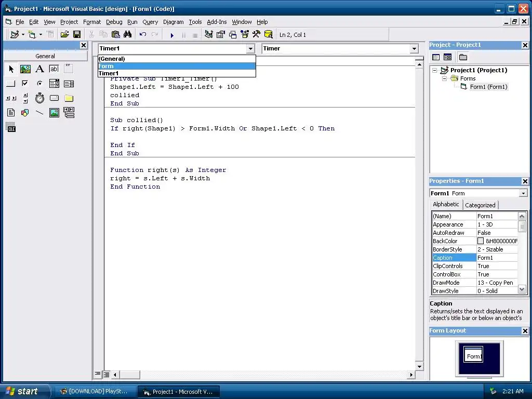Select the OptionButton control tool
The width and height of the screenshot is (532, 399).
click(39, 84)
